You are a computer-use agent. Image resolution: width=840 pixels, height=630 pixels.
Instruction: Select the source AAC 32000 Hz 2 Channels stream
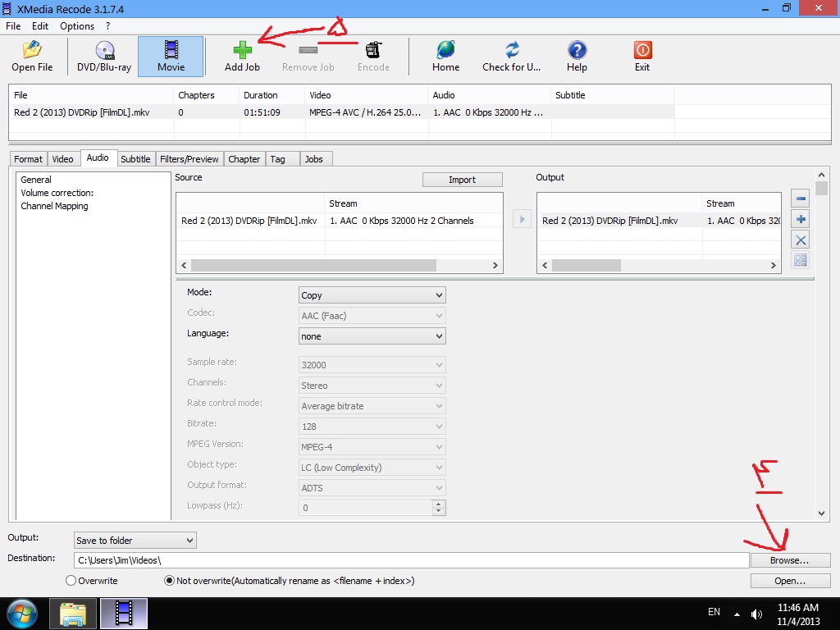click(x=339, y=221)
